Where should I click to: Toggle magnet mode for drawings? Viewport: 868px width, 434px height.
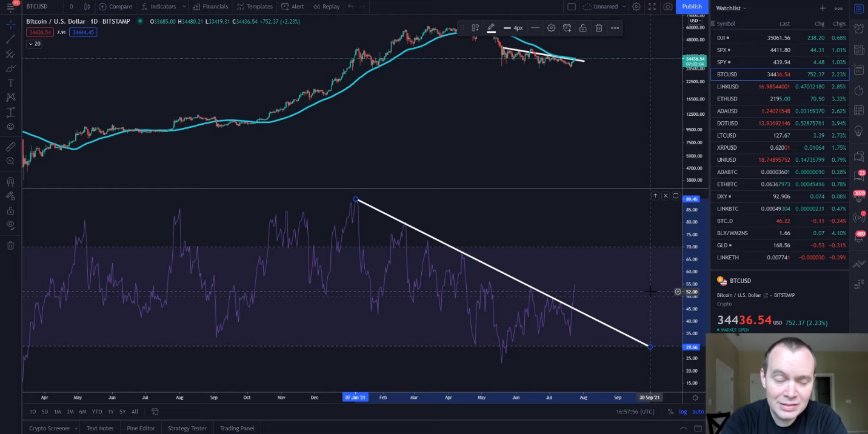pyautogui.click(x=10, y=181)
